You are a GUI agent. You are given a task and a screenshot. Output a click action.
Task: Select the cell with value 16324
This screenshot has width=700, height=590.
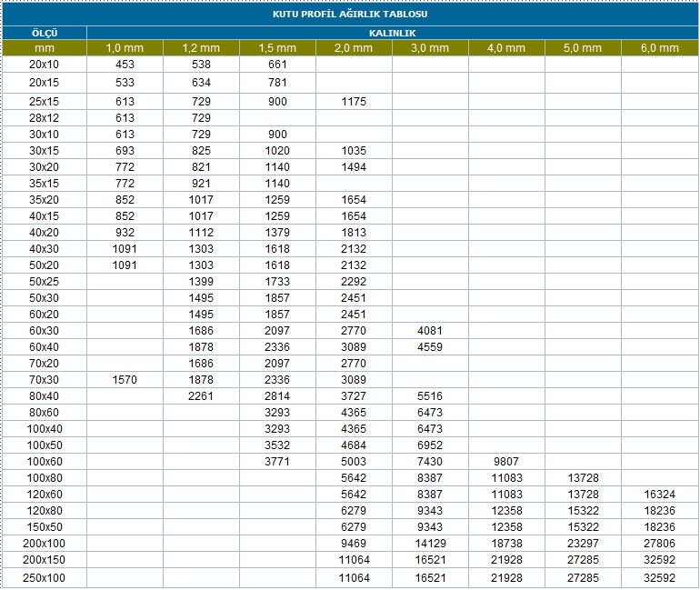point(659,495)
